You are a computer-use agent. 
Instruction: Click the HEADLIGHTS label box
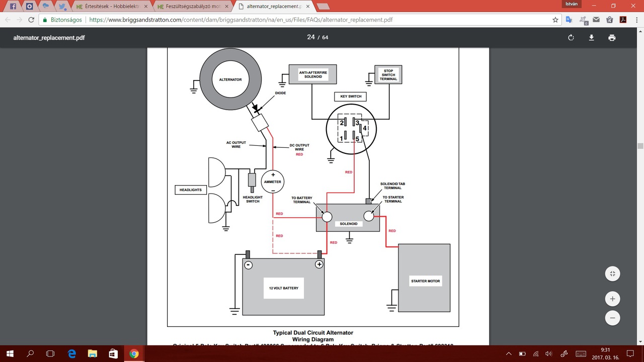(191, 190)
